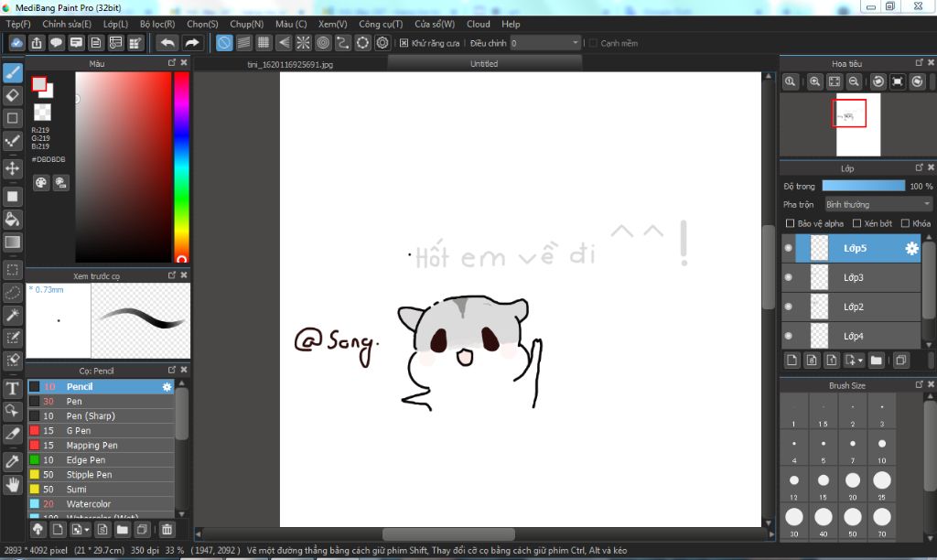Screen dimensions: 937x560
Task: Switch to tini_1620116925691.jpg tab
Action: (290, 64)
